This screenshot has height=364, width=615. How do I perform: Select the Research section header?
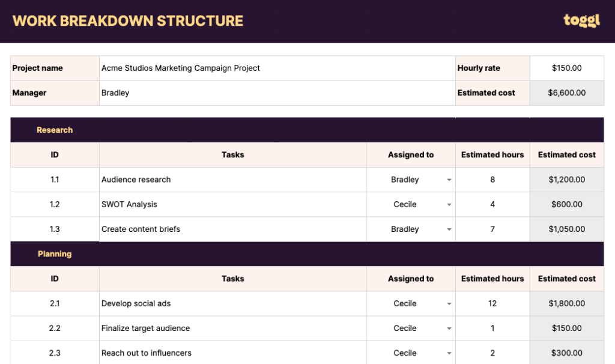click(55, 130)
